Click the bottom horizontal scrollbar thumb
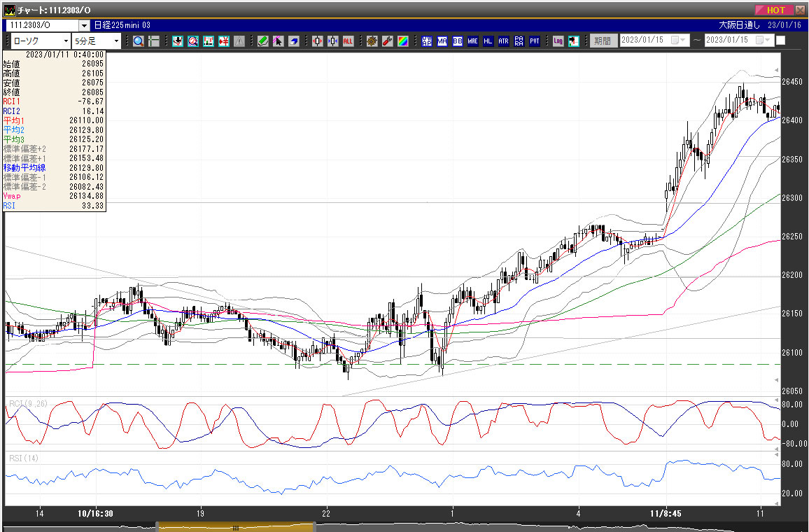The image size is (809, 532). point(235,527)
